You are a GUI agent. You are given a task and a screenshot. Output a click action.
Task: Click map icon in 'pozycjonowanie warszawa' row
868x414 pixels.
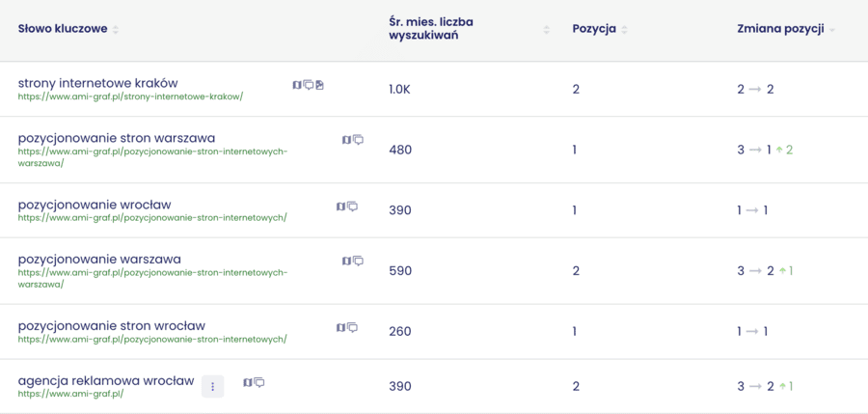tap(346, 261)
